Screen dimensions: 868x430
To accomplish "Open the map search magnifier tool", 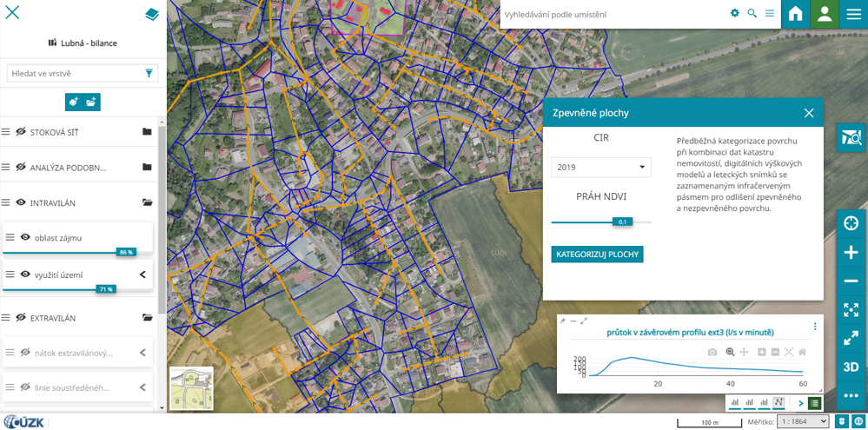I will pos(851,137).
